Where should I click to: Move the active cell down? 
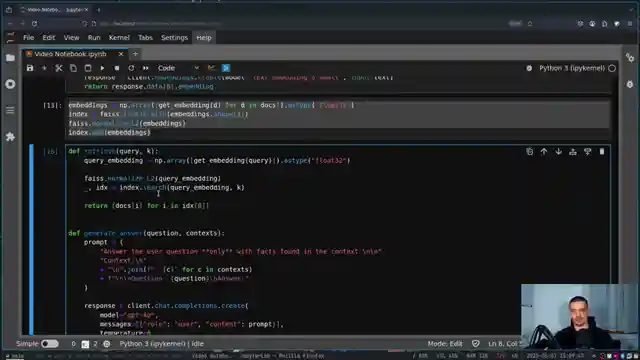(558, 152)
